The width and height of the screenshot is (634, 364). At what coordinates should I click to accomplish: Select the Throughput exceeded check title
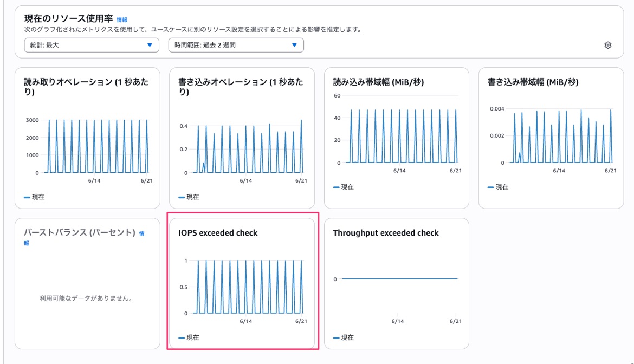click(x=386, y=233)
